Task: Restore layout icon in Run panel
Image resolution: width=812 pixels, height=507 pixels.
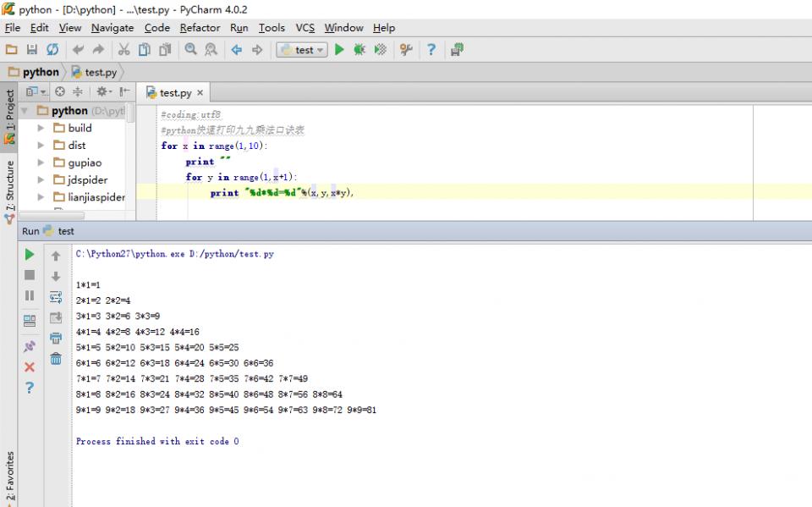Action: point(30,321)
